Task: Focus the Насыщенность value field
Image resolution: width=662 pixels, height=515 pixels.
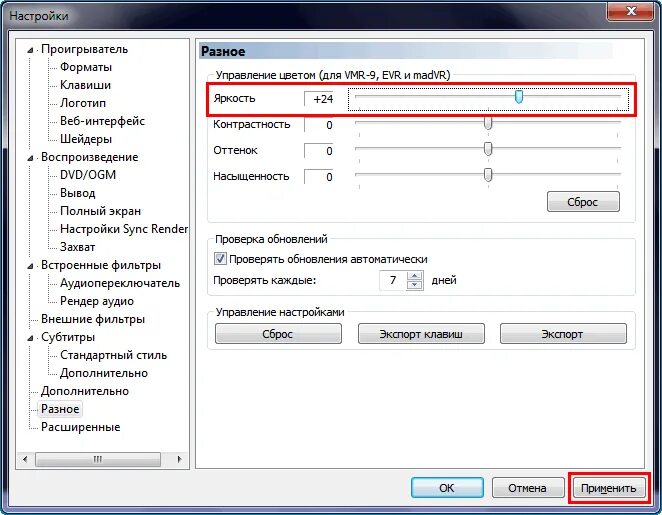Action: [319, 177]
